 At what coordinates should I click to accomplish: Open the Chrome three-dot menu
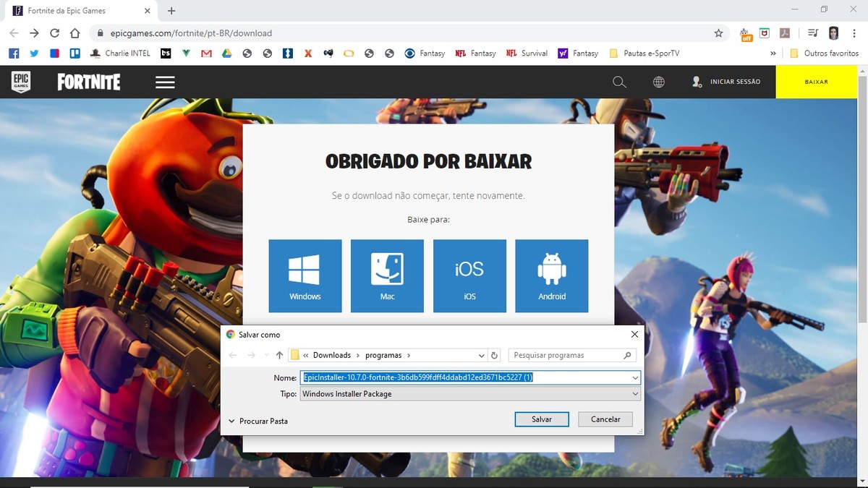[x=854, y=33]
